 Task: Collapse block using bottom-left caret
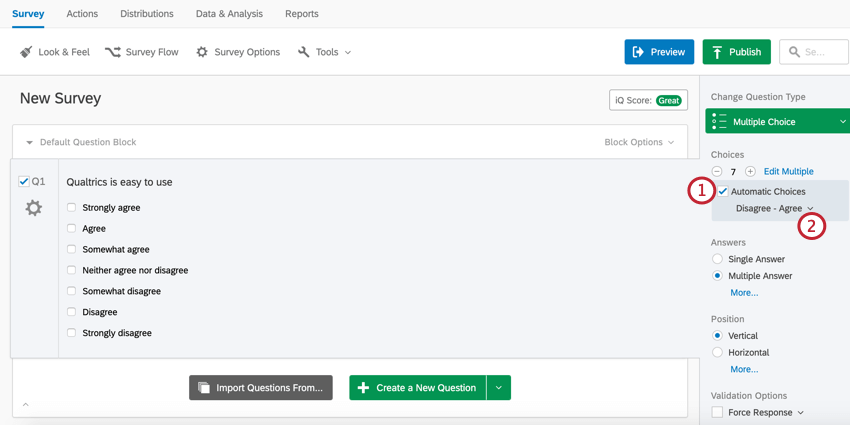25,404
